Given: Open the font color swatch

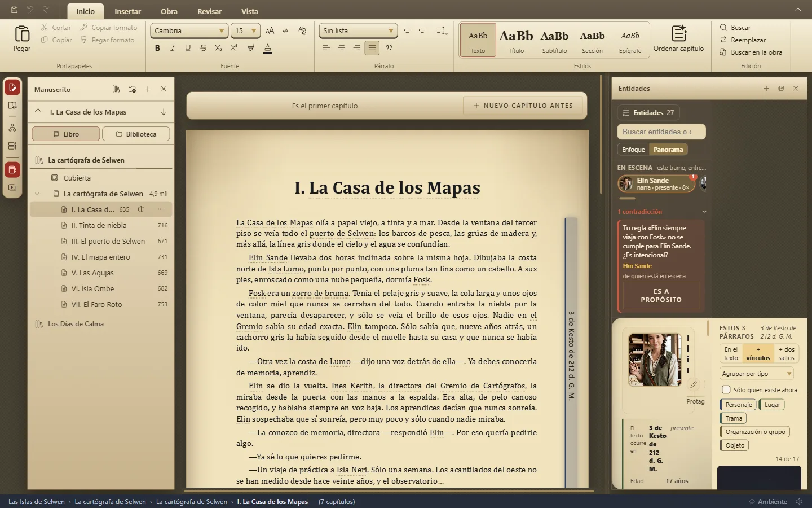Looking at the screenshot, I should (x=268, y=48).
